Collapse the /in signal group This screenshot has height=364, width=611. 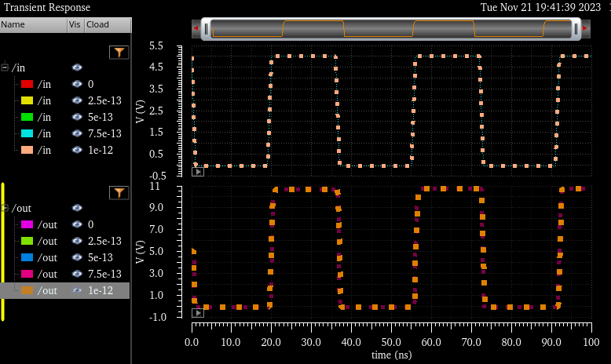point(5,67)
